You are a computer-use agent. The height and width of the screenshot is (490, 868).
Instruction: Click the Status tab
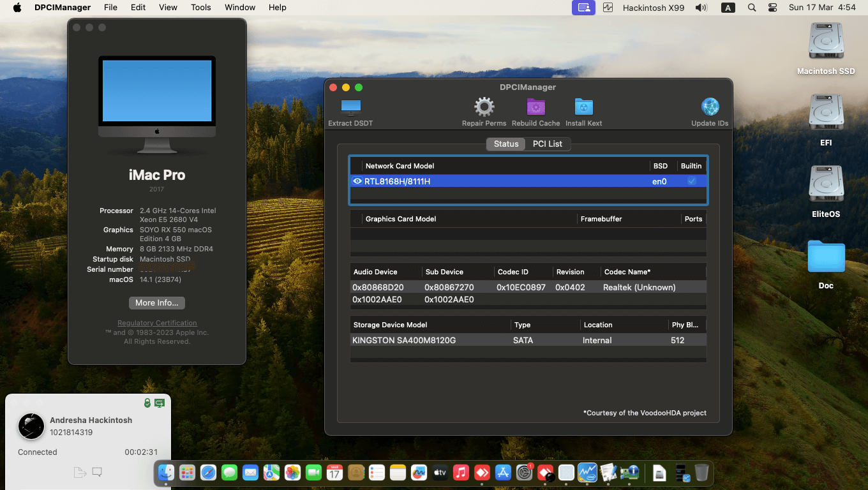pos(505,144)
